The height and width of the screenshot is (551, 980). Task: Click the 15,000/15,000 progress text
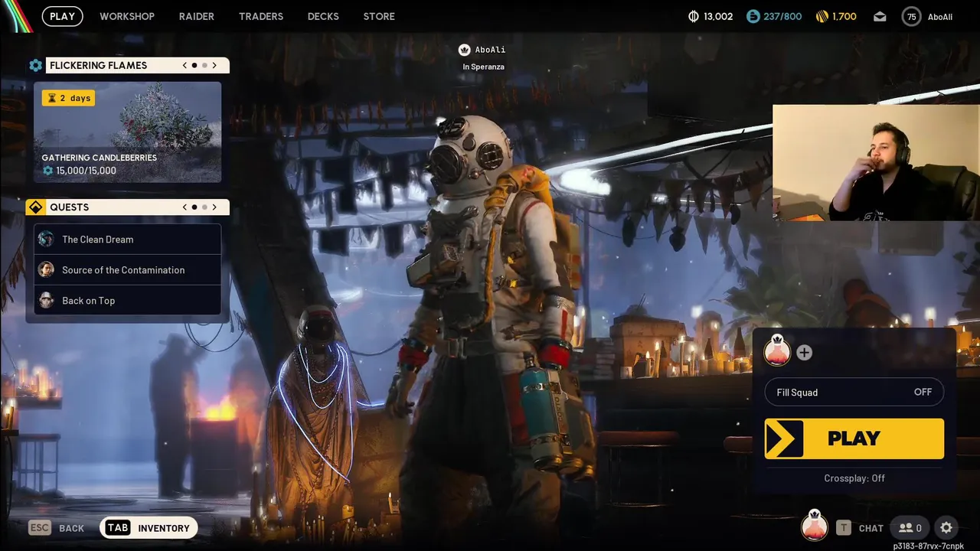86,171
